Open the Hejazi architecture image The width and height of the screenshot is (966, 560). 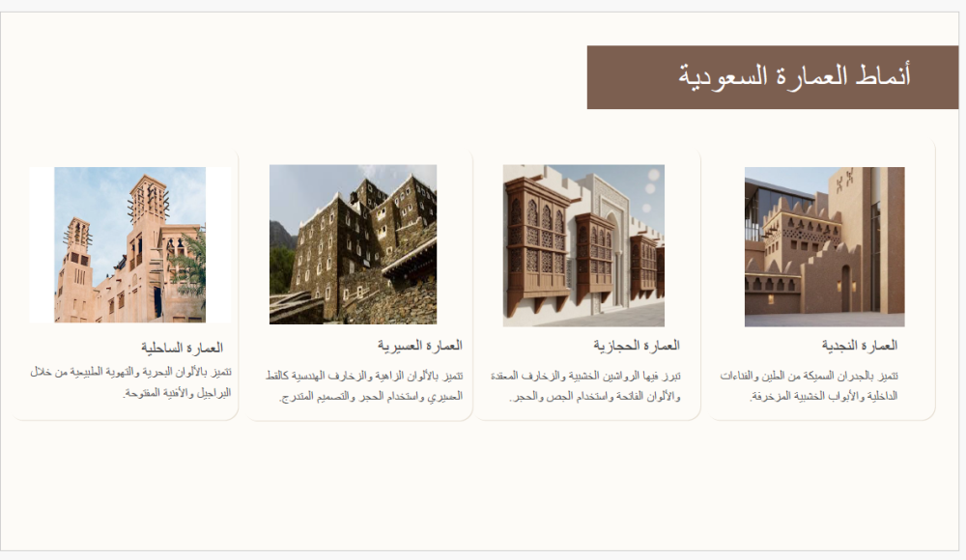tap(583, 245)
